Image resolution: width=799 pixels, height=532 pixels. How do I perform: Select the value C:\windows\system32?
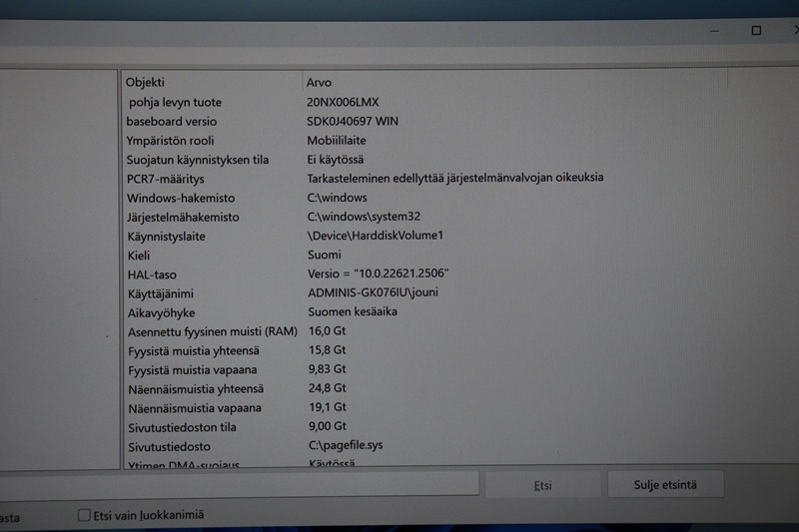pos(364,217)
